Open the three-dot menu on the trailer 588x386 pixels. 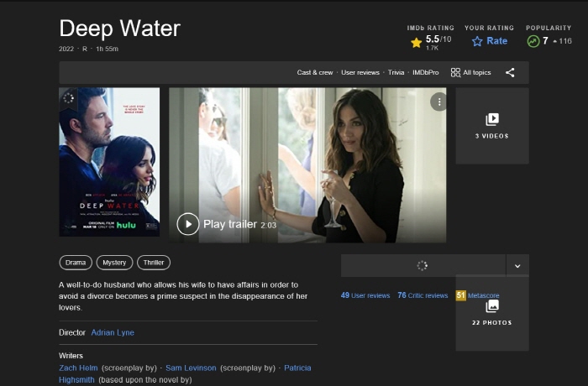click(x=439, y=102)
